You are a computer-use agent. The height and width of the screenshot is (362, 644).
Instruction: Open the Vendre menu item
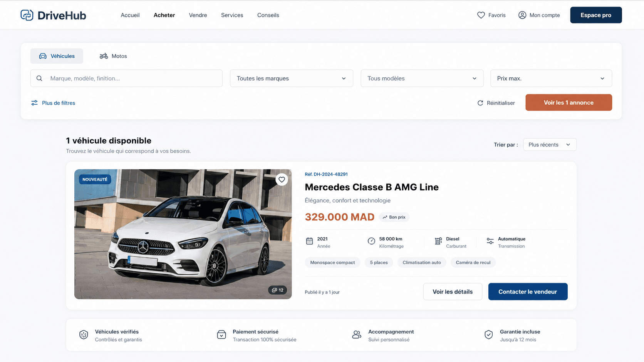[198, 15]
